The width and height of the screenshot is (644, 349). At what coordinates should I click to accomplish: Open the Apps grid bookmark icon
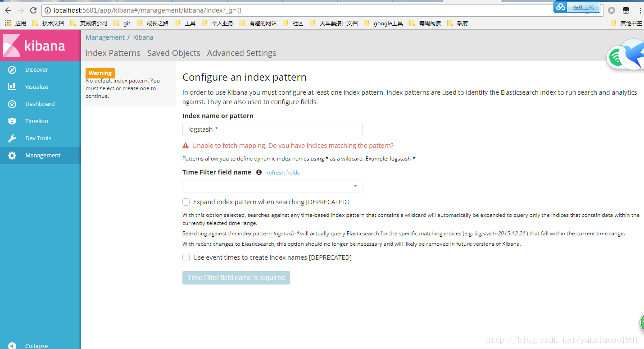click(x=8, y=23)
